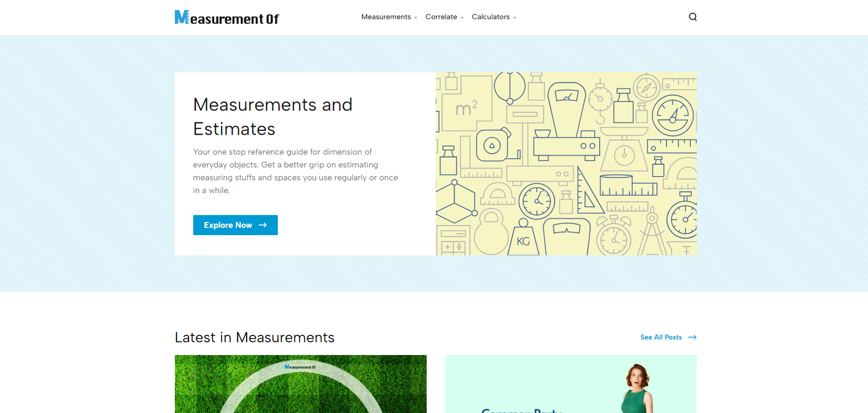868x413 pixels.
Task: Expand the Correlate dropdown caret
Action: 462,18
